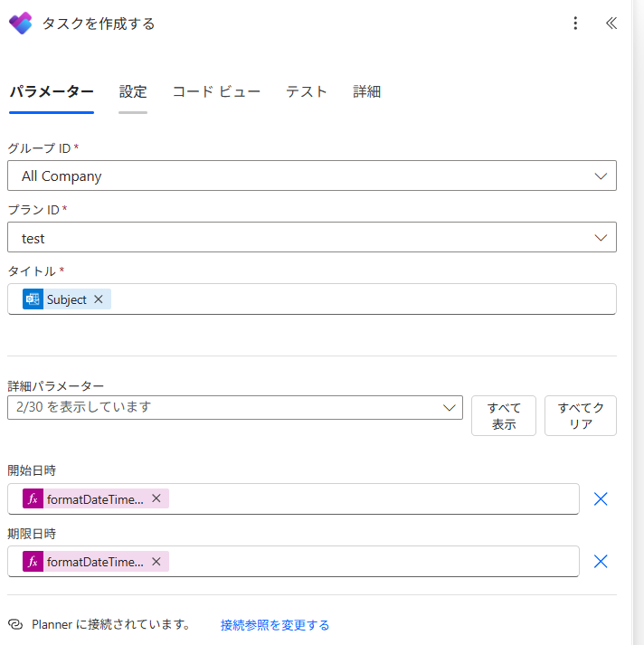Collapse the panel with double chevron
The width and height of the screenshot is (644, 645).
pyautogui.click(x=611, y=23)
